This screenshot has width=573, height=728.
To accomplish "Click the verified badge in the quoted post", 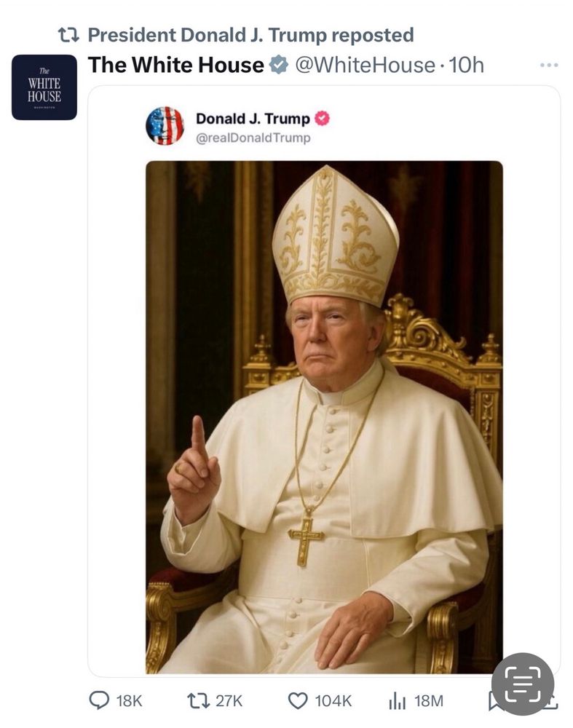I will (321, 118).
